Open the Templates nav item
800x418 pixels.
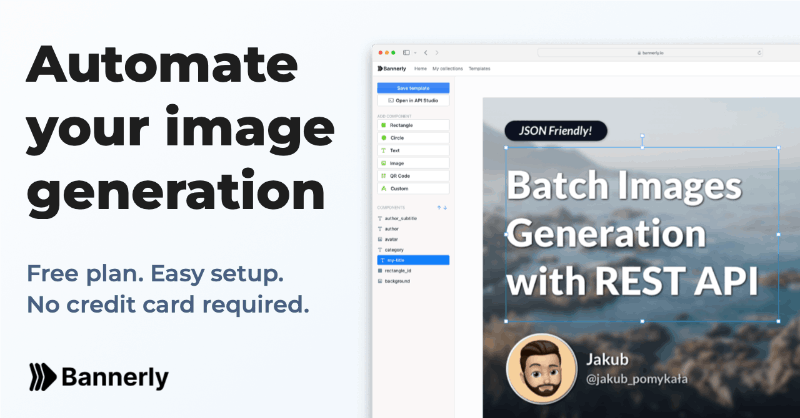point(479,68)
